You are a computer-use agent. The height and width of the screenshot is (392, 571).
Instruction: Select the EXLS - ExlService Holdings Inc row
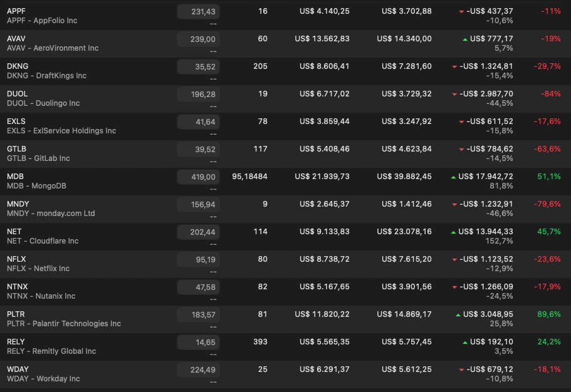pos(61,131)
